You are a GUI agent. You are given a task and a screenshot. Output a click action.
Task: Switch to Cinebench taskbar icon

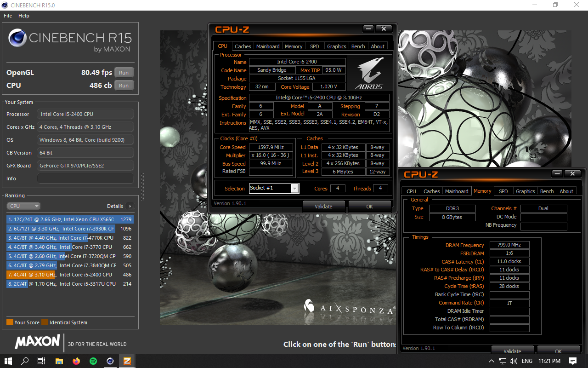[110, 361]
